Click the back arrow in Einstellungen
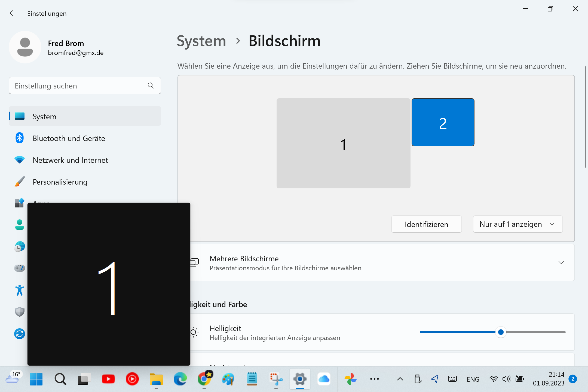Viewport: 588px width, 392px height. tap(13, 13)
